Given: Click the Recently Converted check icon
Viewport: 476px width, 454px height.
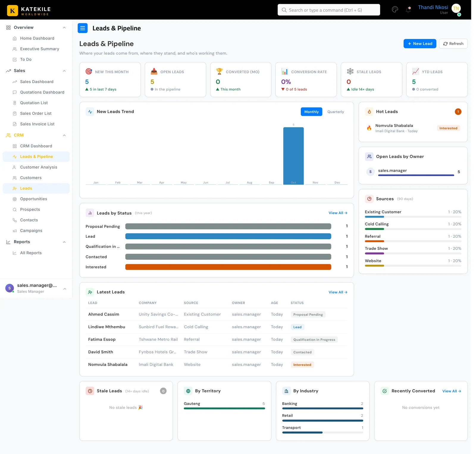Looking at the screenshot, I should click(x=385, y=391).
